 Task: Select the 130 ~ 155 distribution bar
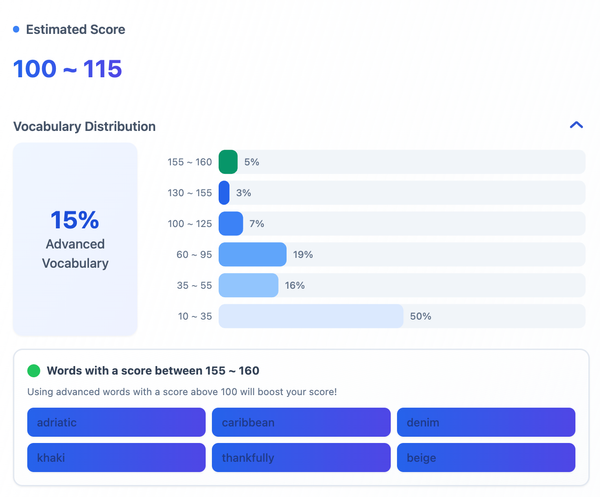point(224,193)
